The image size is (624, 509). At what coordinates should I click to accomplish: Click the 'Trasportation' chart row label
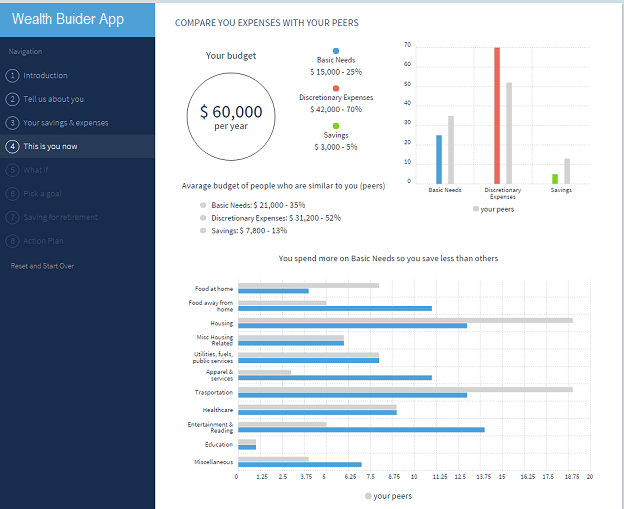point(214,392)
